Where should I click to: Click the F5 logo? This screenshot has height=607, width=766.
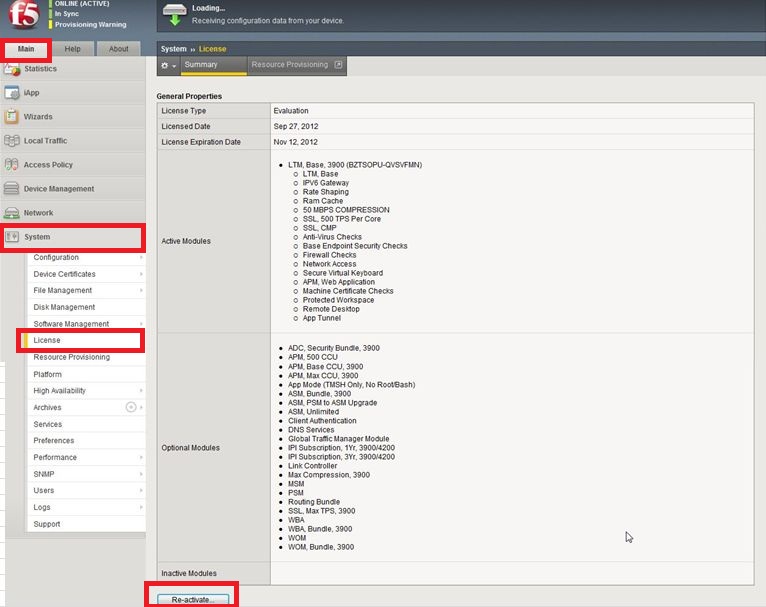23,15
